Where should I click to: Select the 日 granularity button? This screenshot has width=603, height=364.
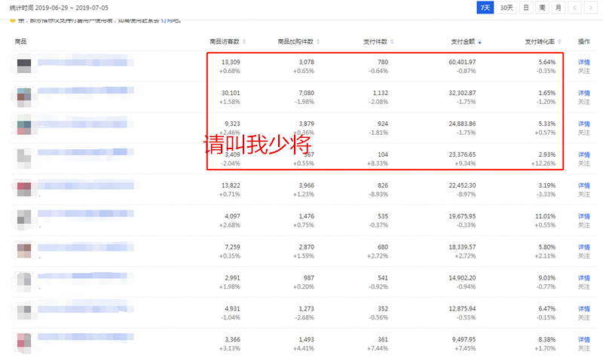(525, 8)
